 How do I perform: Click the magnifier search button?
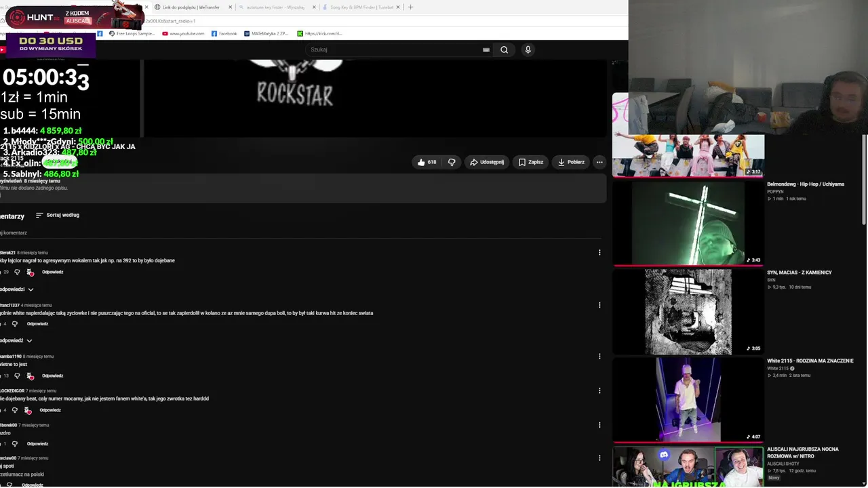point(504,49)
